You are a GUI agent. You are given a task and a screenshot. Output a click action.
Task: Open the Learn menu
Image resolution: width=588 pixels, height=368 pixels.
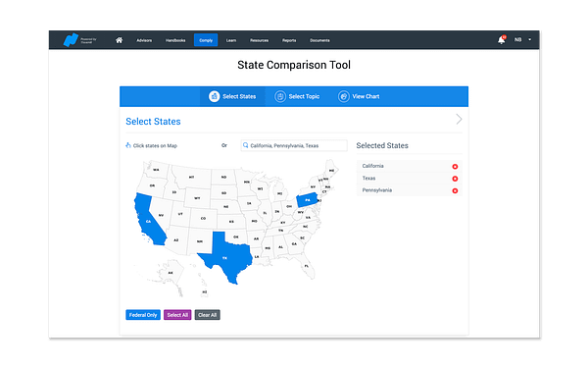(231, 40)
